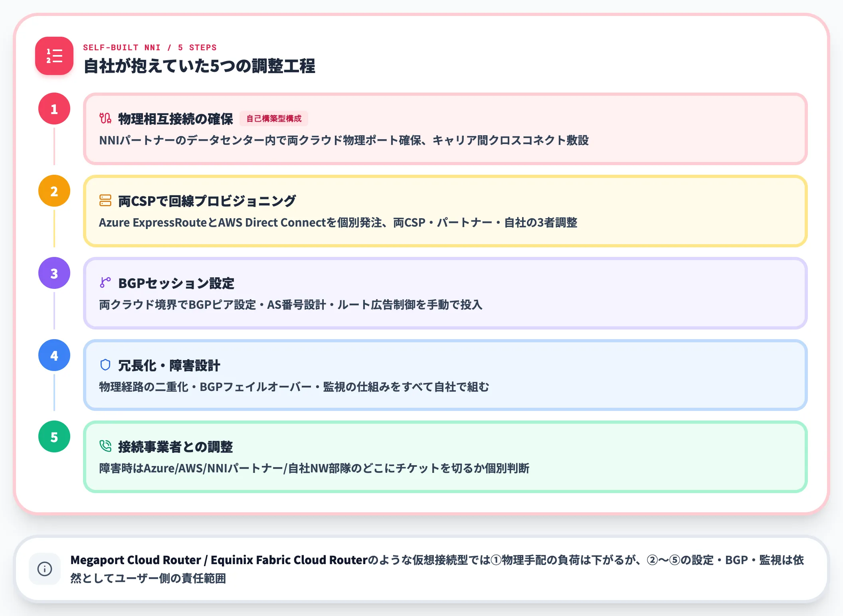843x616 pixels.
Task: Click the 物理相互接続の確保 title
Action: point(176,118)
